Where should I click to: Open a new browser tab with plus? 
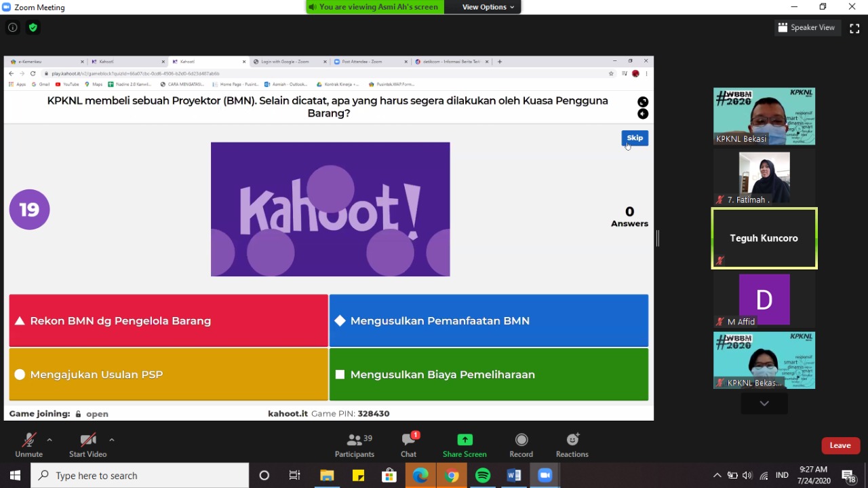500,62
